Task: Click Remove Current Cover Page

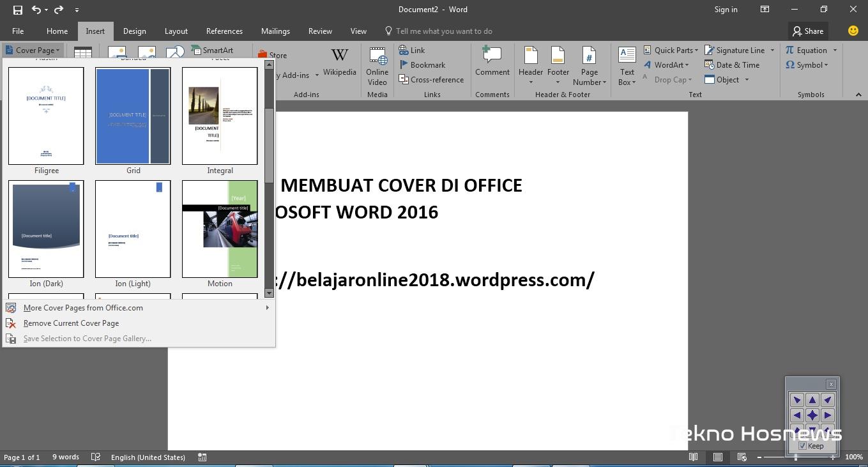Action: click(x=71, y=323)
